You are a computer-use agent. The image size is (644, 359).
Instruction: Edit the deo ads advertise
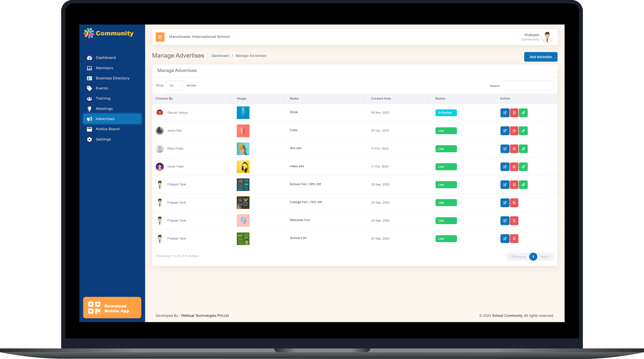click(x=505, y=149)
